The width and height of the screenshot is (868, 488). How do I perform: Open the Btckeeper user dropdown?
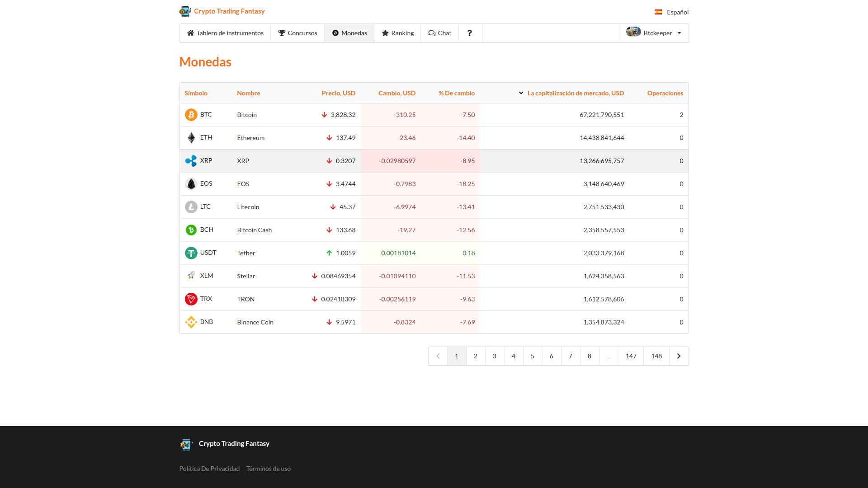pos(654,33)
